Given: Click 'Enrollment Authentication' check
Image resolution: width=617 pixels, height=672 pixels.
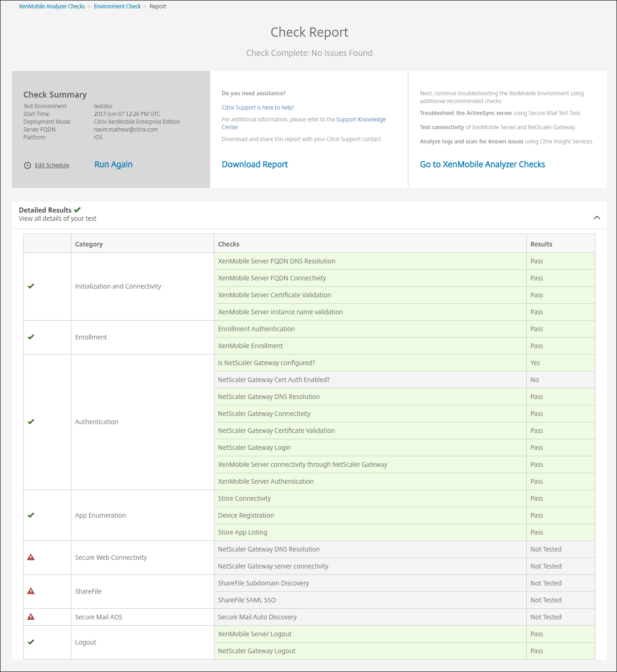Looking at the screenshot, I should [370, 329].
